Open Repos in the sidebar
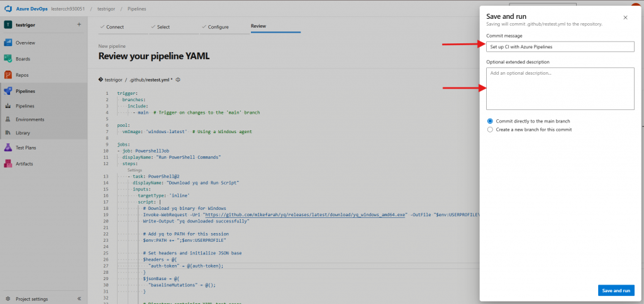644x304 pixels. point(22,75)
